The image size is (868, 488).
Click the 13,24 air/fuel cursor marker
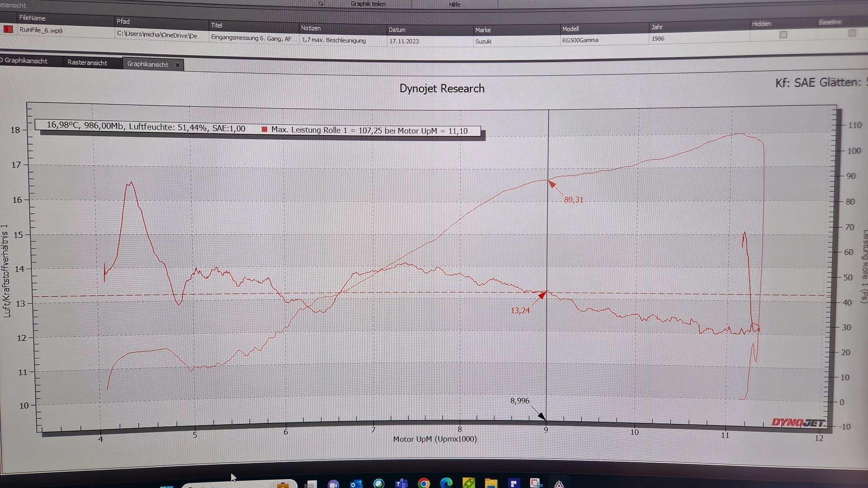[520, 310]
